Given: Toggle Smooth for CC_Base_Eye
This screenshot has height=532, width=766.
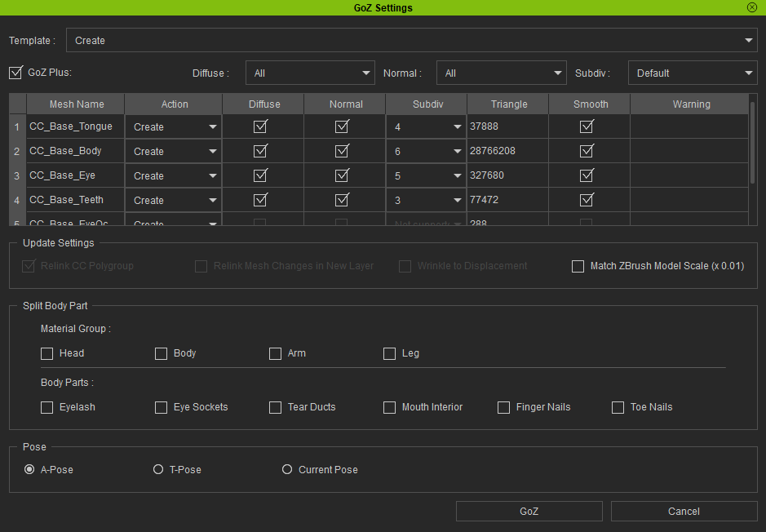Looking at the screenshot, I should [x=587, y=175].
